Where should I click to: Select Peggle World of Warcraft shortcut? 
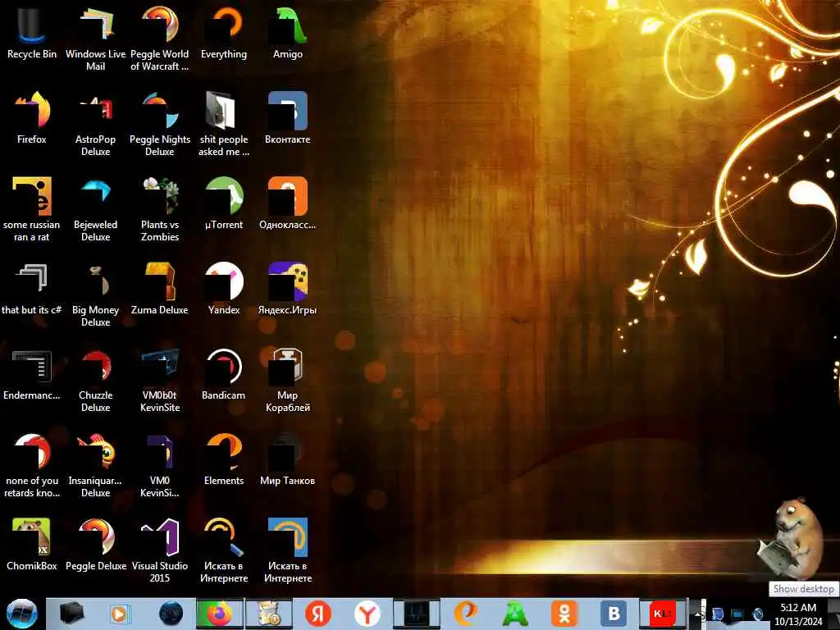[160, 38]
